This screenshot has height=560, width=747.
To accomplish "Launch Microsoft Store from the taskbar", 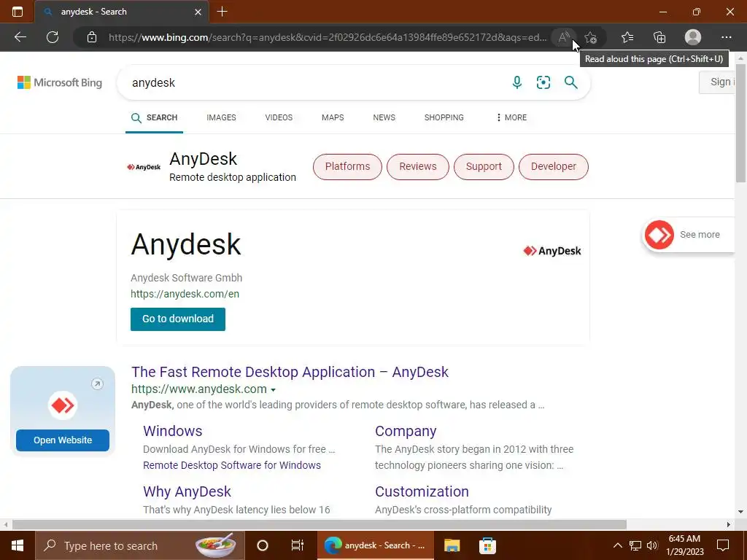I will point(487,545).
